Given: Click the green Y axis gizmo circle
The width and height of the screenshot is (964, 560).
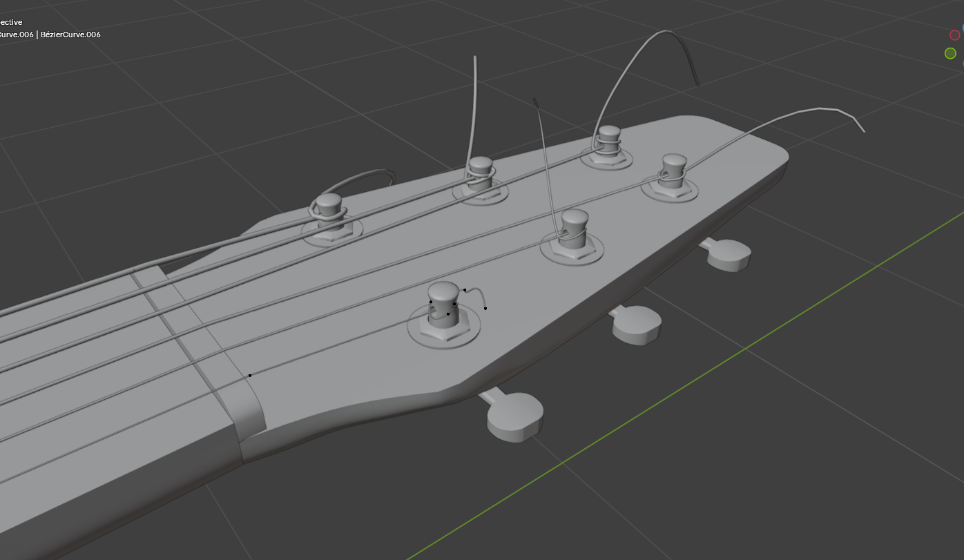Looking at the screenshot, I should point(951,53).
